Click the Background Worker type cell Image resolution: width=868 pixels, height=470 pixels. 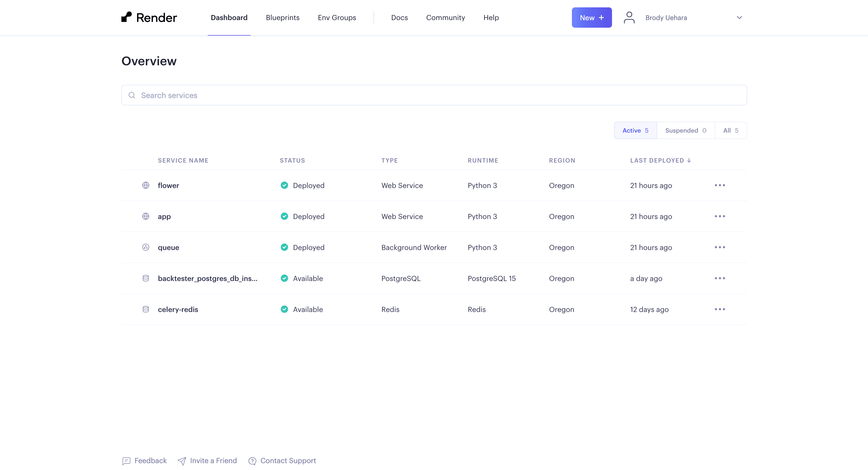(414, 247)
